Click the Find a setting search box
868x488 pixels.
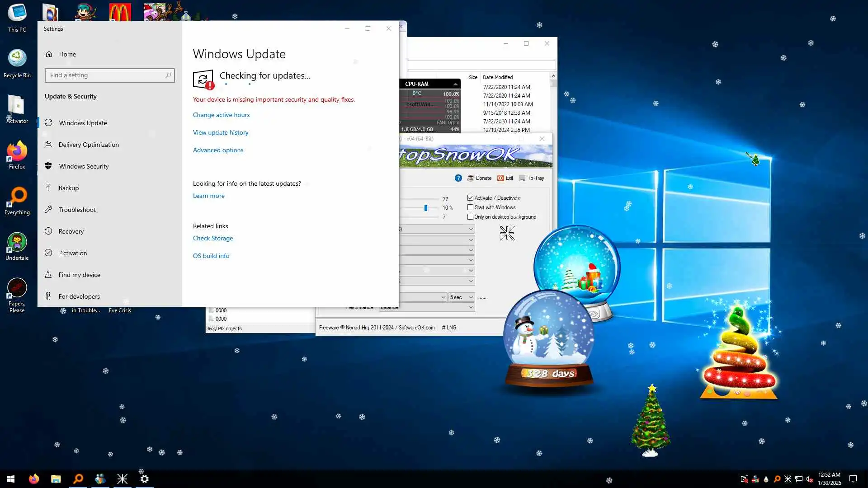point(106,75)
